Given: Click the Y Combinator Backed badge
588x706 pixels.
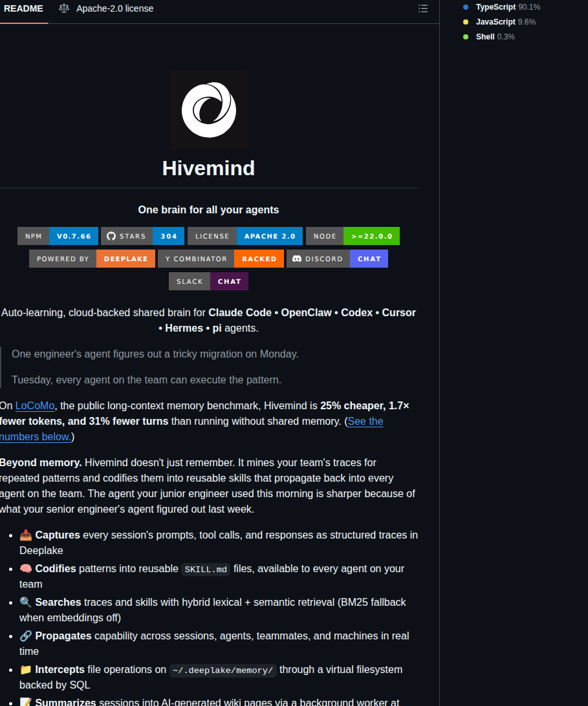Looking at the screenshot, I should coord(221,259).
